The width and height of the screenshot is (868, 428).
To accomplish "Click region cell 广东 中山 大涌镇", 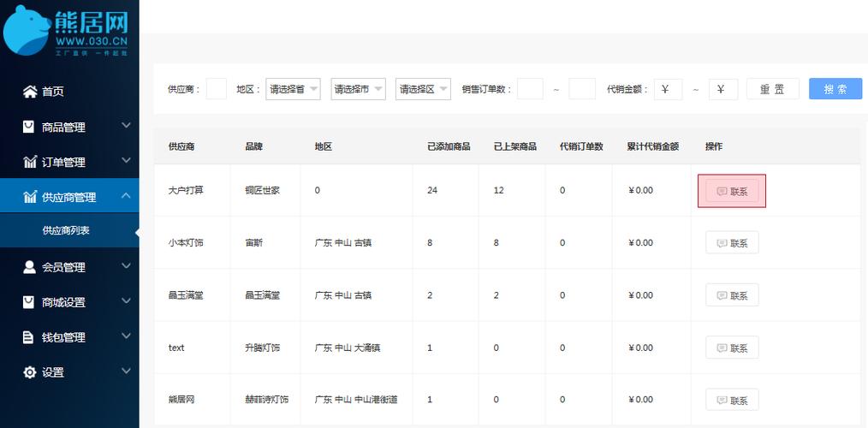I will (x=348, y=348).
